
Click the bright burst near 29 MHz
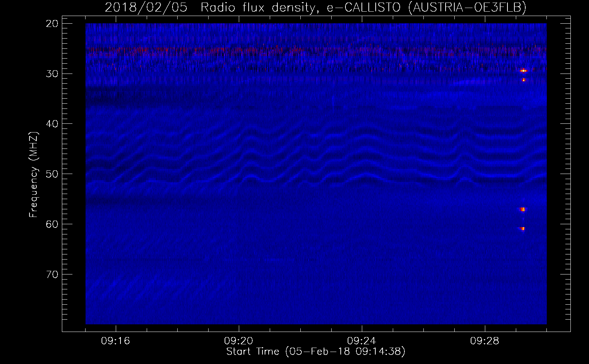click(x=523, y=71)
